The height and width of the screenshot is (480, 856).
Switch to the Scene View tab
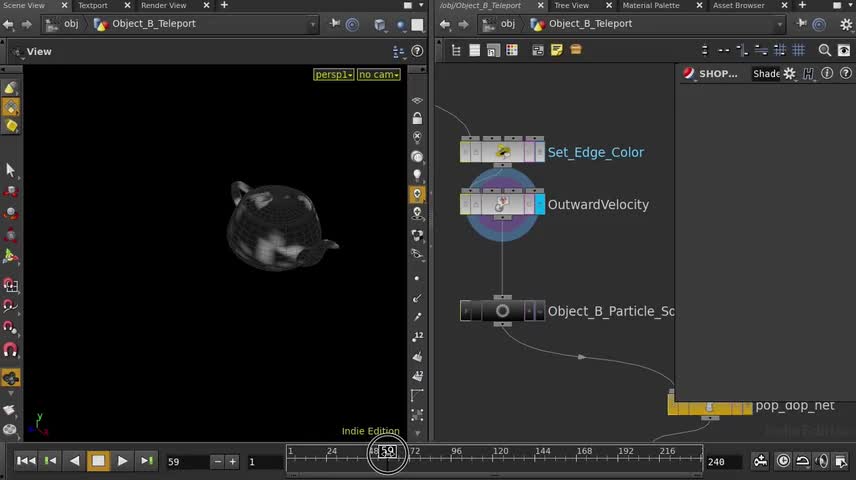point(25,5)
